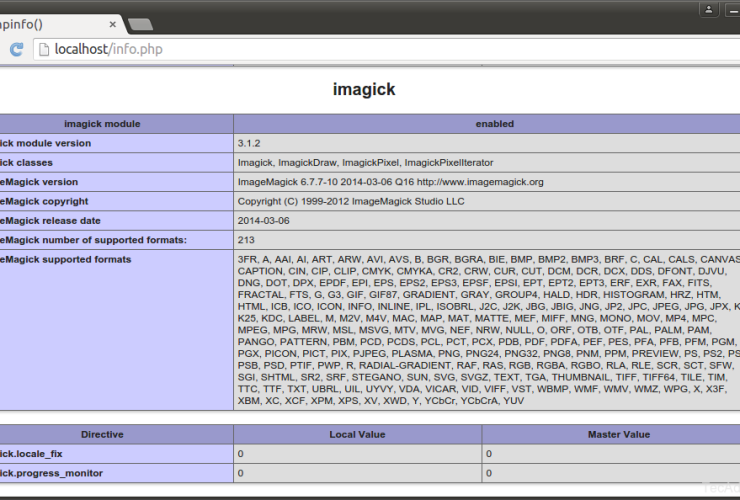Open the Chrome user profile icon

pyautogui.click(x=707, y=10)
